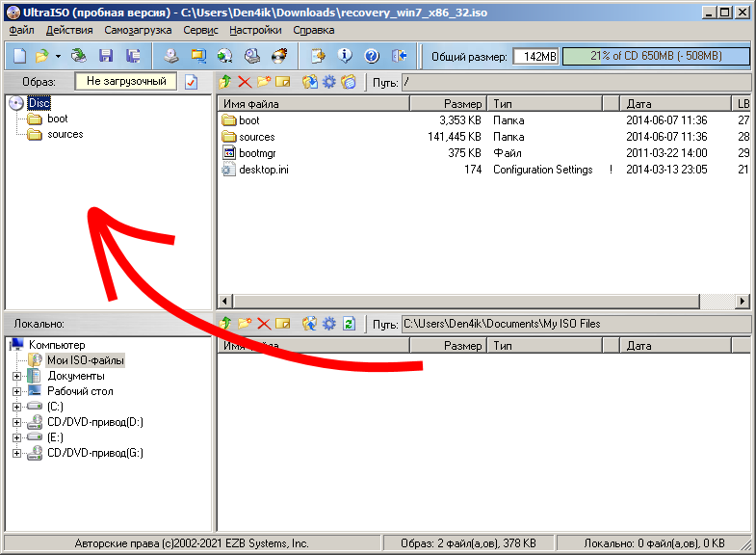The height and width of the screenshot is (555, 756).
Task: Click Add to image icon in local toolbar
Action: pyautogui.click(x=309, y=324)
